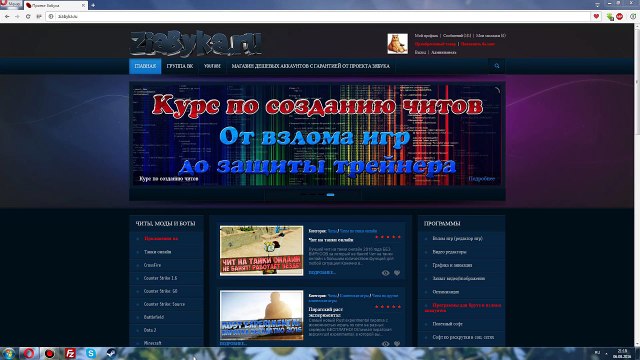640x360 pixels.
Task: Open the red Программы для брута и взлома link
Action: [x=463, y=308]
